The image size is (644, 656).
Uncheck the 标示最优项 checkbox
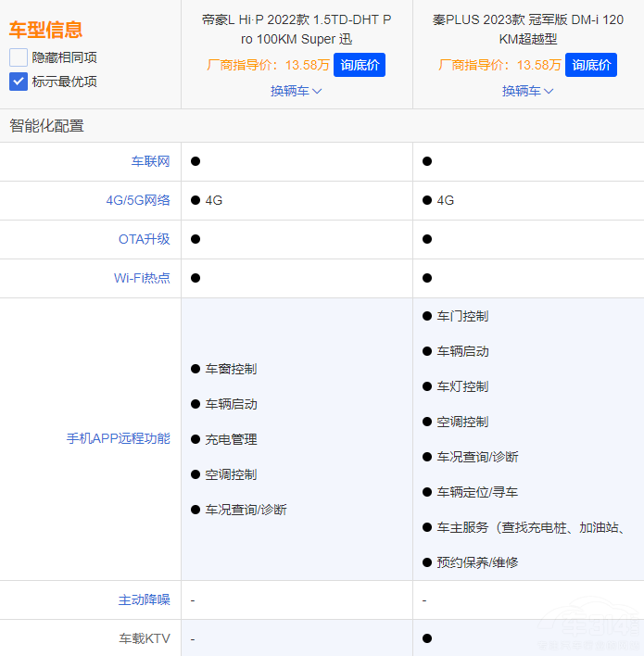click(19, 82)
